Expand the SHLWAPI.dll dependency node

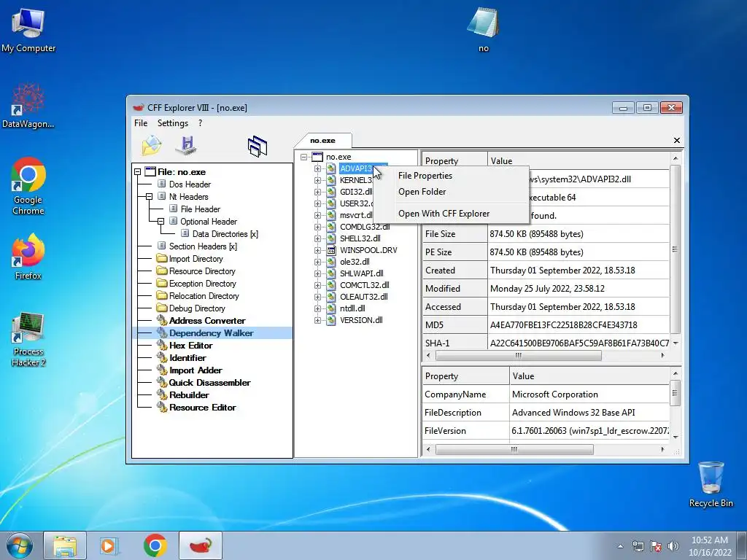(317, 274)
